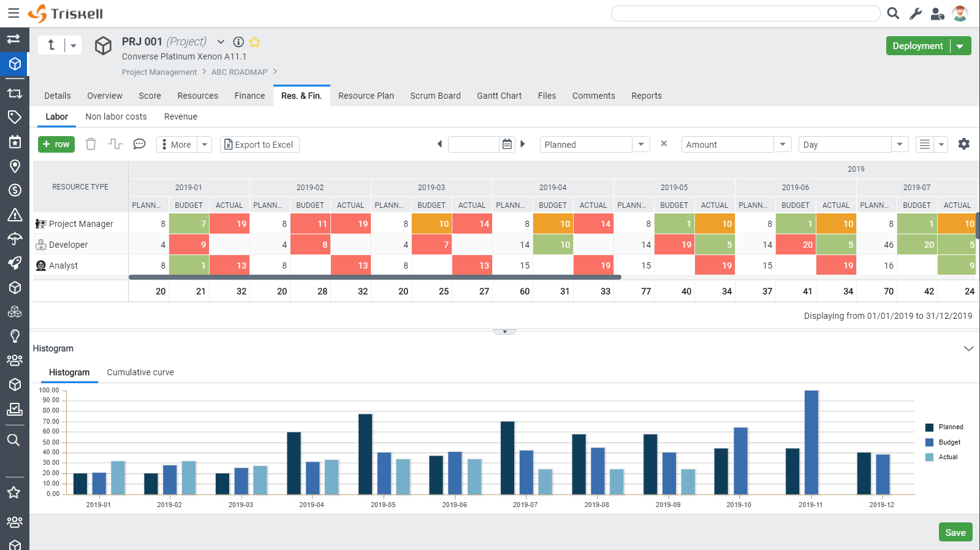
Task: Expand the Deployment button dropdown arrow
Action: (x=960, y=46)
